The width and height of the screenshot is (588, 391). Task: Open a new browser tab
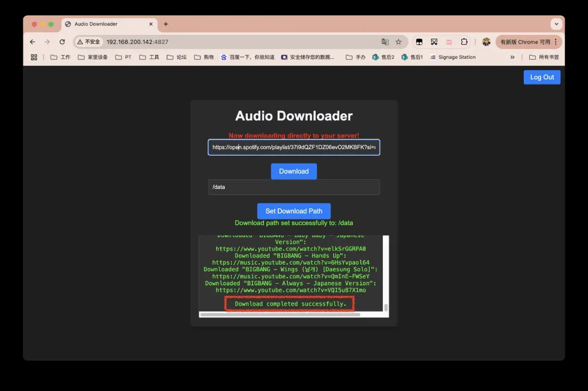click(x=166, y=24)
